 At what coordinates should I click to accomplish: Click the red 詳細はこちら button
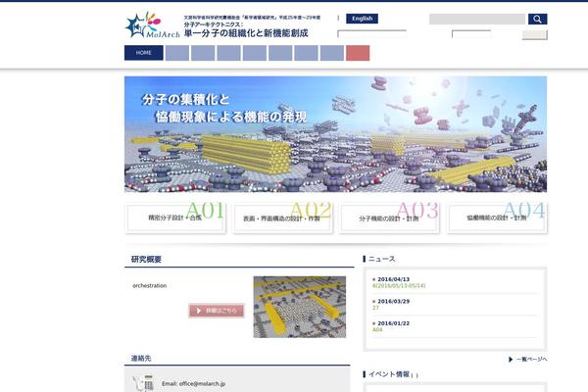pos(217,311)
